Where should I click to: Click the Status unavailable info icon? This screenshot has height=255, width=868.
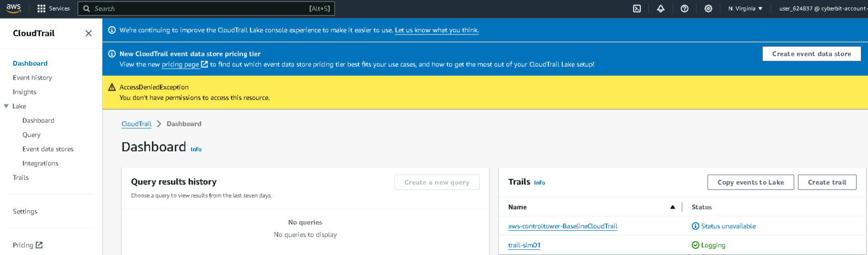click(x=695, y=226)
